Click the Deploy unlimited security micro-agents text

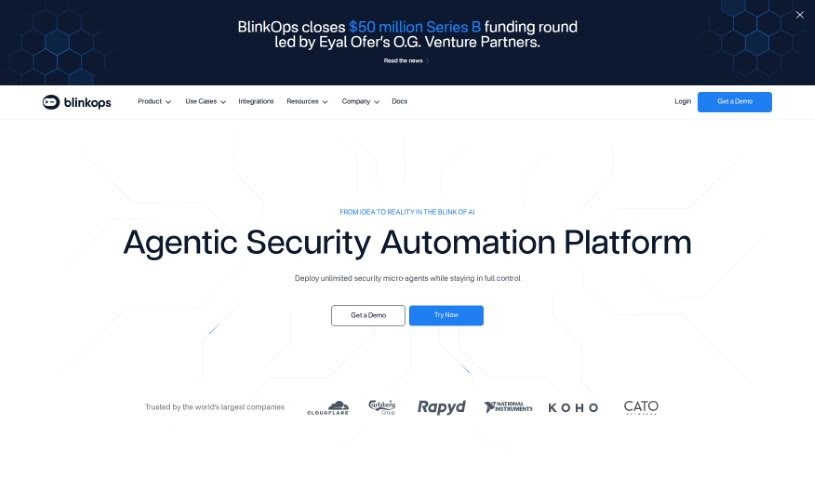point(408,279)
